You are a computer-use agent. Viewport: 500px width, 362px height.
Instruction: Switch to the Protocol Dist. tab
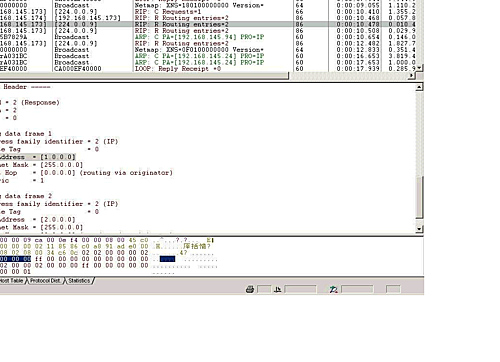tap(46, 281)
